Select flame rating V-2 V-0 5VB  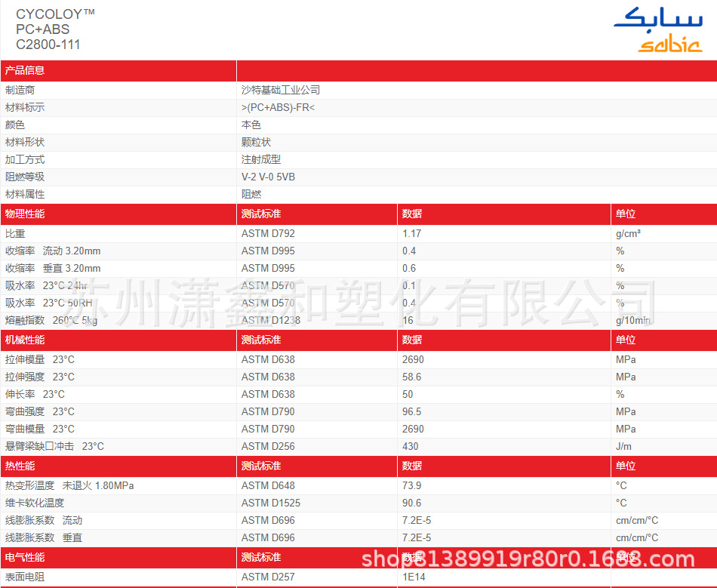(268, 177)
